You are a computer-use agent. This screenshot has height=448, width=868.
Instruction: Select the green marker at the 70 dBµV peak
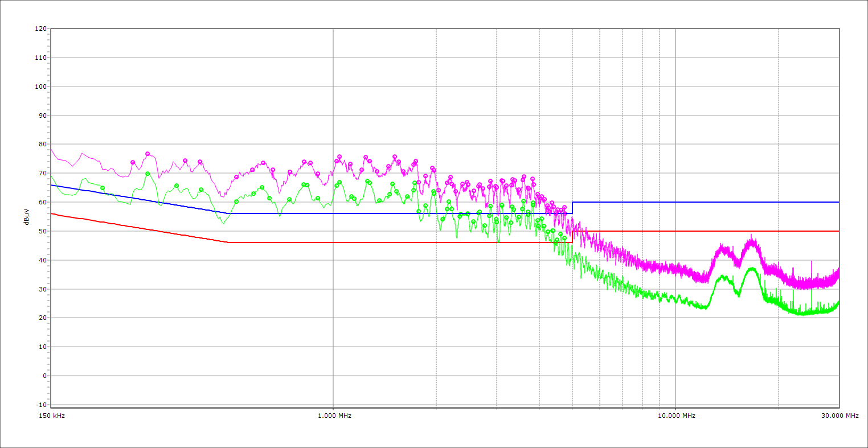coord(148,174)
